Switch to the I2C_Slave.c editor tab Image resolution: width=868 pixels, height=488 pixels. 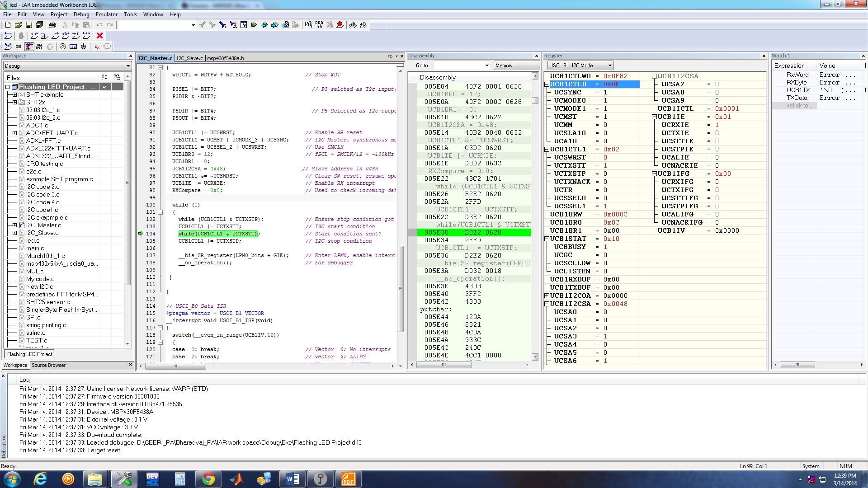tap(189, 58)
